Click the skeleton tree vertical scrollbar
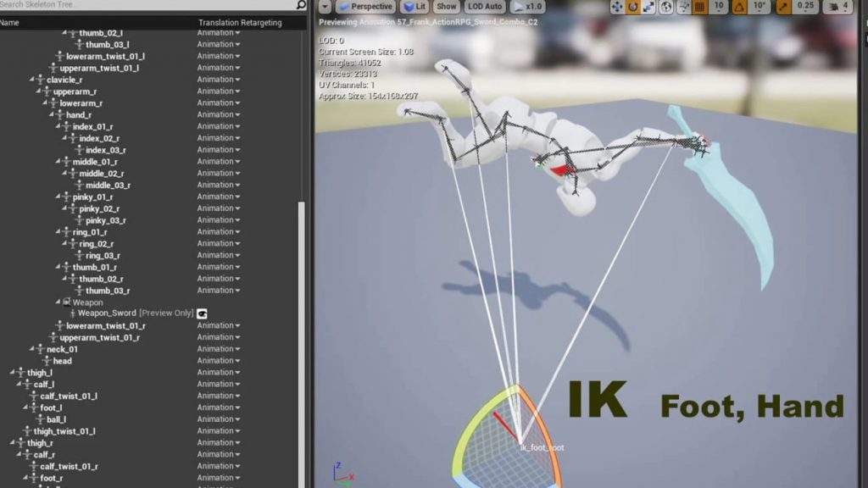 (x=302, y=345)
